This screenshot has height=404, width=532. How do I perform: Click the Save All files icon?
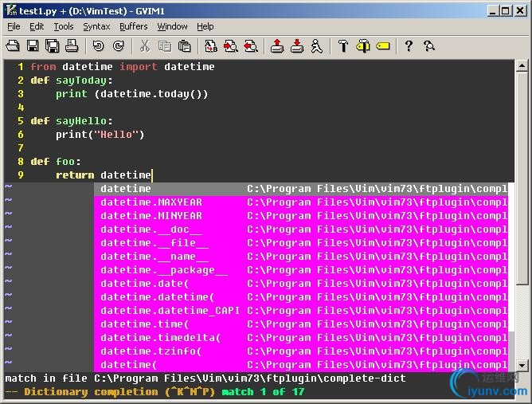[x=53, y=46]
